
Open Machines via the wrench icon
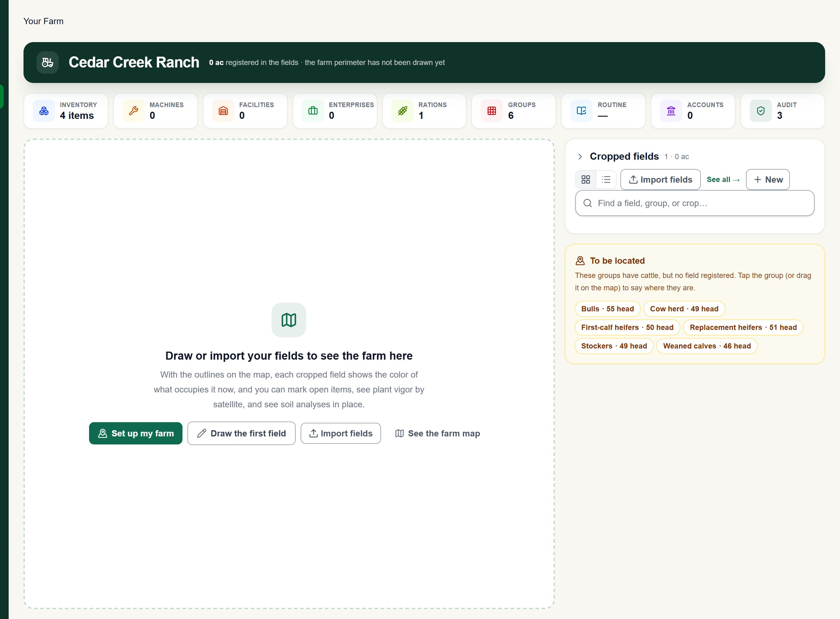click(x=134, y=111)
